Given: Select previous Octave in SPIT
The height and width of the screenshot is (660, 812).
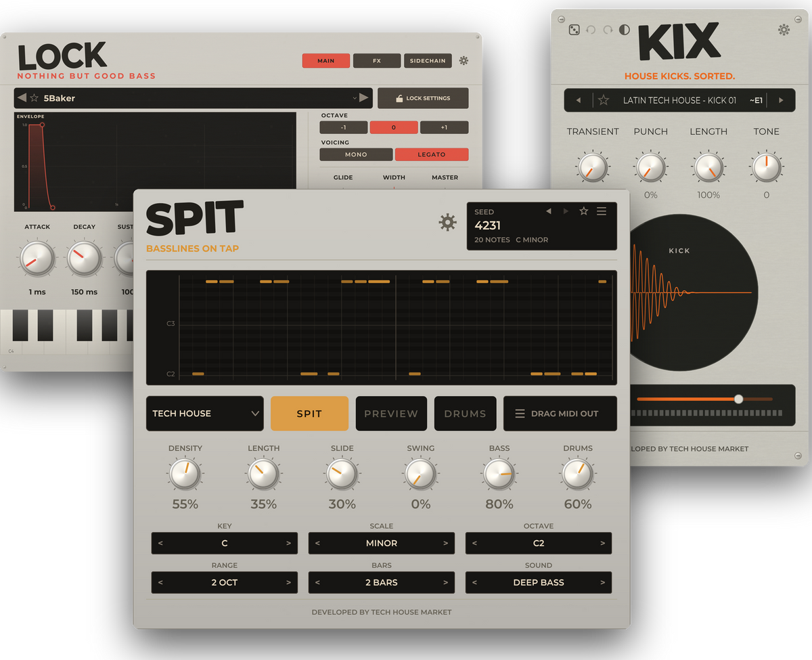Looking at the screenshot, I should (x=474, y=543).
